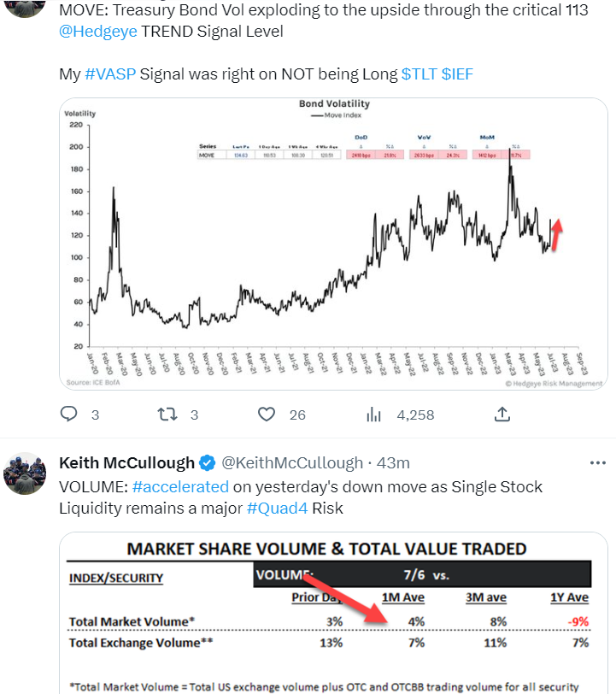Click the top tweet's profile avatar
The image size is (616, 694).
(26, 9)
